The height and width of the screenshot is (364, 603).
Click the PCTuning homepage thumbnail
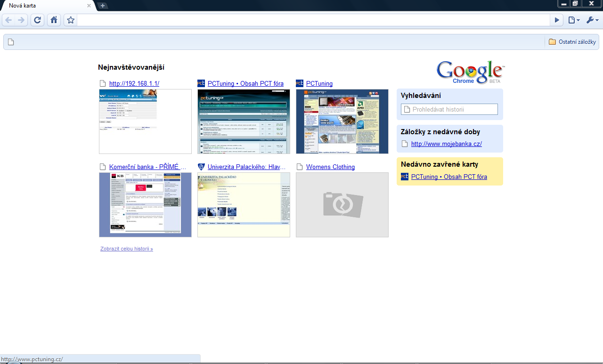pyautogui.click(x=342, y=121)
